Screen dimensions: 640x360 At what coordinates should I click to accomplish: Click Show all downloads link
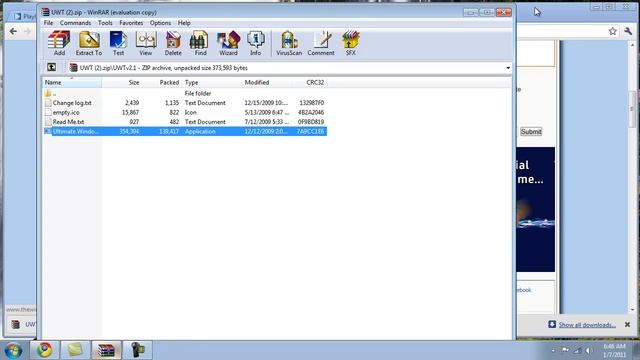pyautogui.click(x=587, y=325)
